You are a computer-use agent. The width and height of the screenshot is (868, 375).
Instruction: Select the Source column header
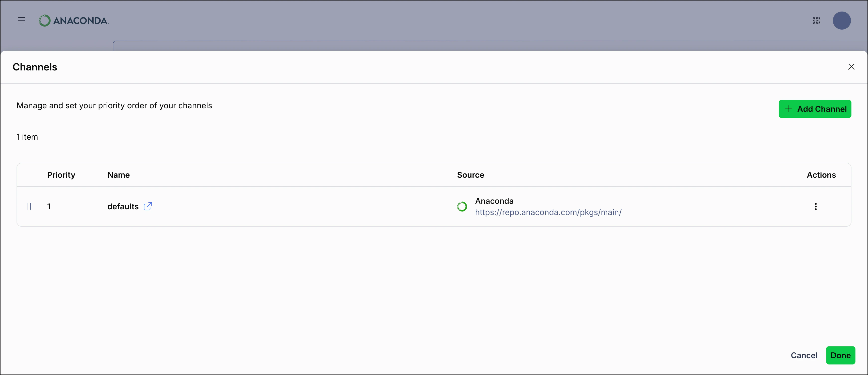(470, 175)
